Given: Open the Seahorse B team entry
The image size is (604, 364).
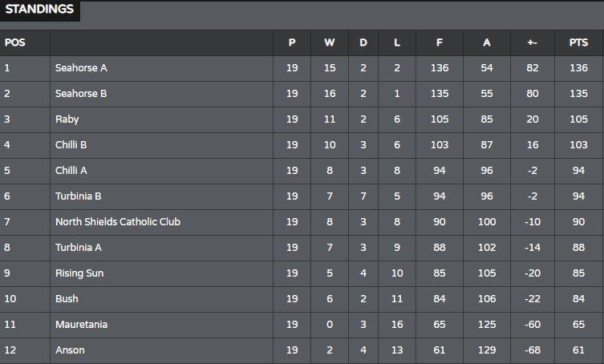Looking at the screenshot, I should point(81,94).
